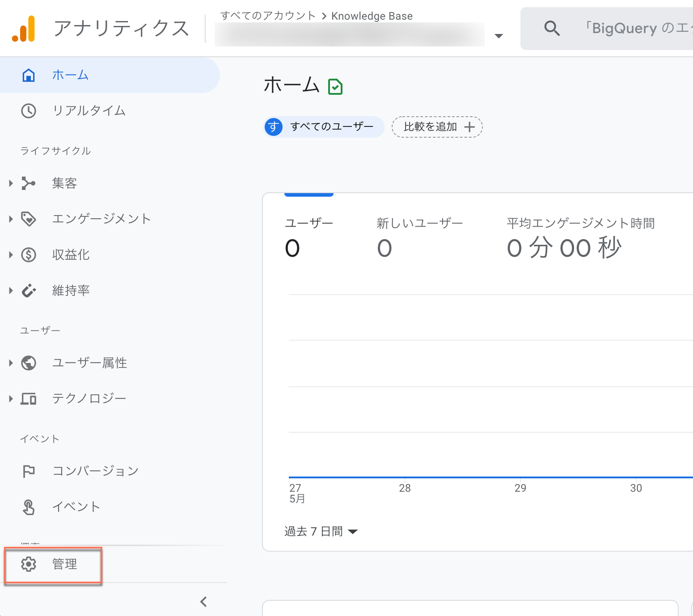Click the 管理 gear icon
693x616 pixels.
click(29, 564)
